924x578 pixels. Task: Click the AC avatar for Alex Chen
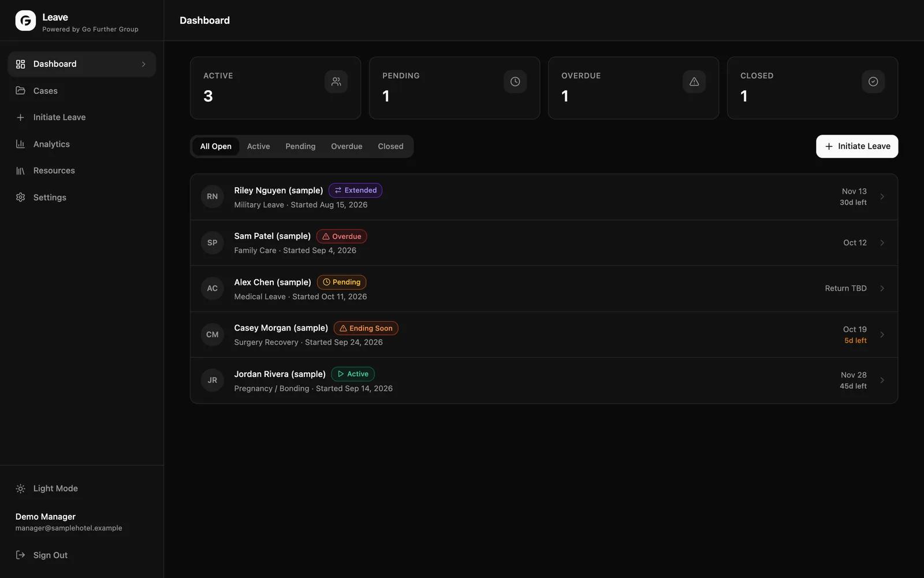(x=213, y=288)
